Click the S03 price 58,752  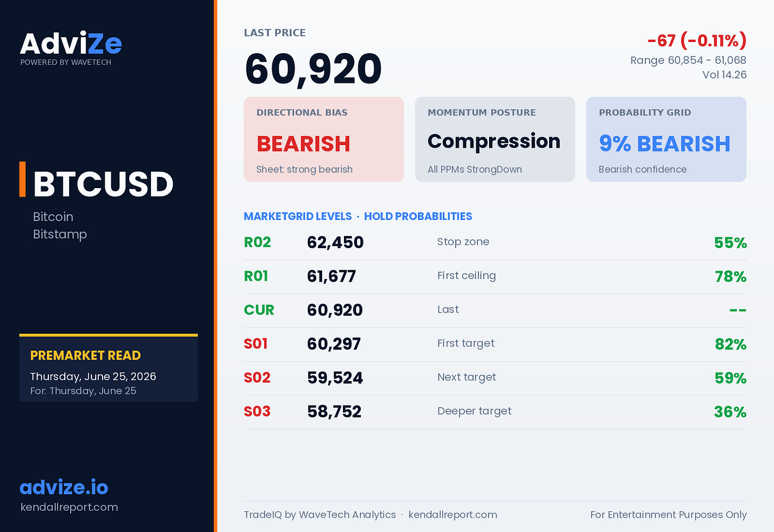tap(334, 412)
